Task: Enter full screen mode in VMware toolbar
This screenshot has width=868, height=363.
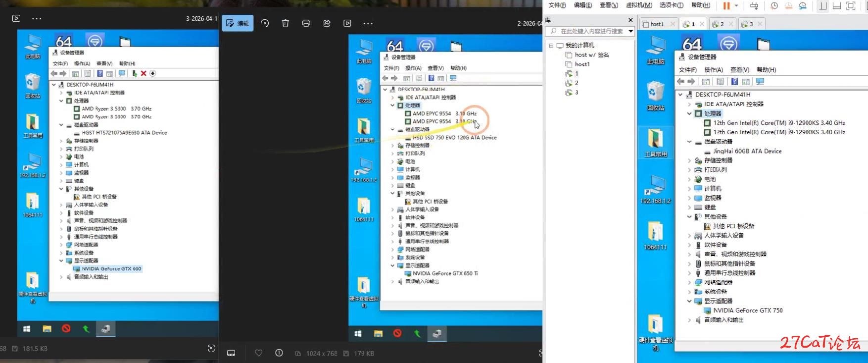Action: tap(851, 6)
